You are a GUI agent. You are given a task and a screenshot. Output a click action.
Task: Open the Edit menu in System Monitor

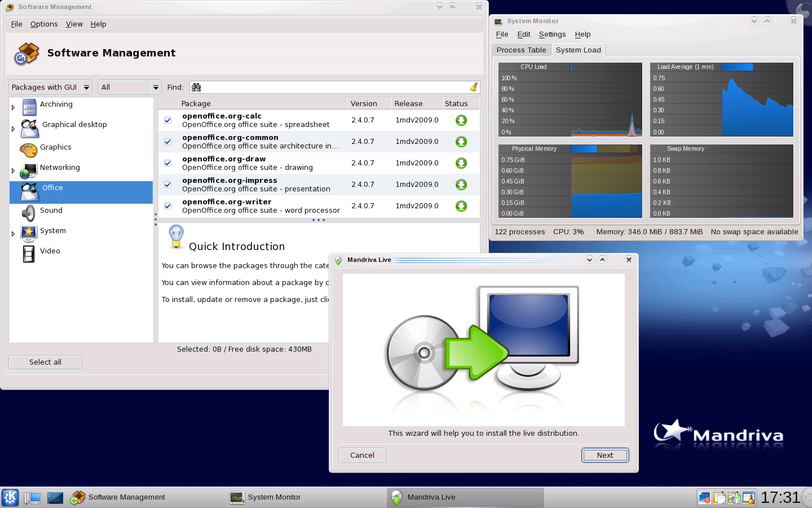(x=524, y=34)
